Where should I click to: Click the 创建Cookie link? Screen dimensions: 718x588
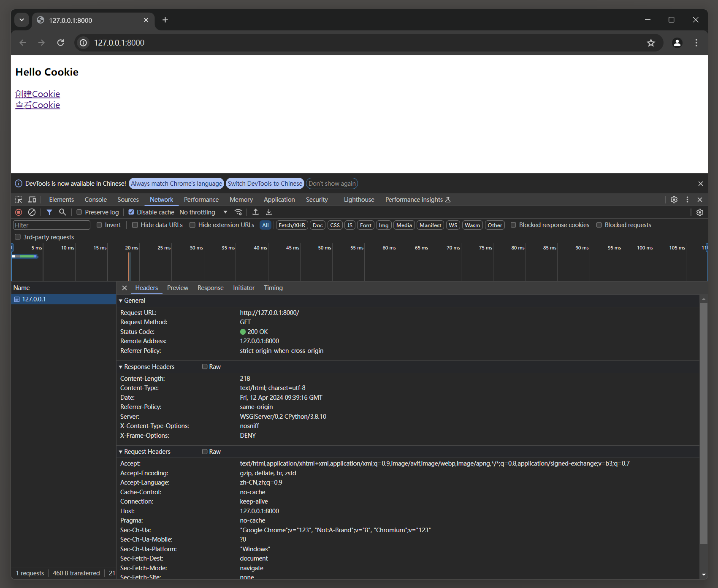click(x=38, y=94)
